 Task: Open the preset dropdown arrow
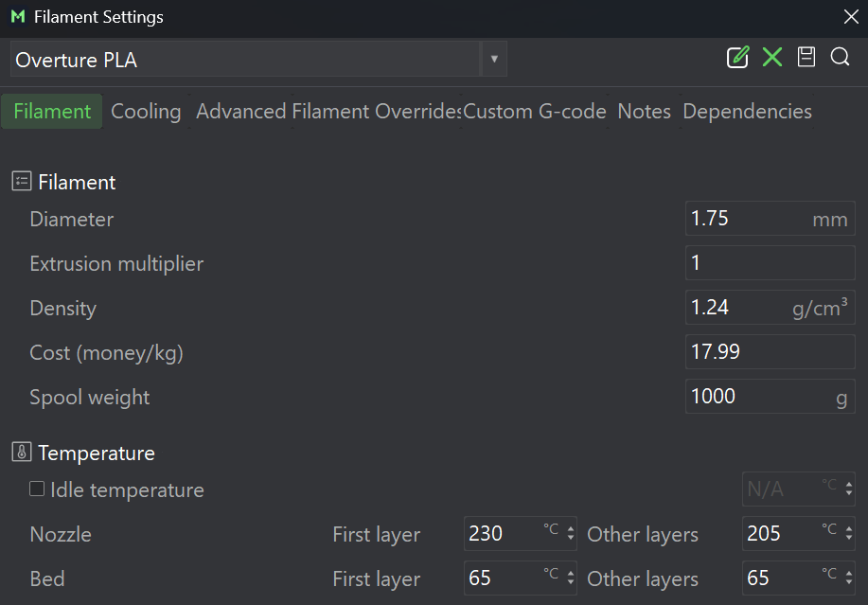click(494, 59)
